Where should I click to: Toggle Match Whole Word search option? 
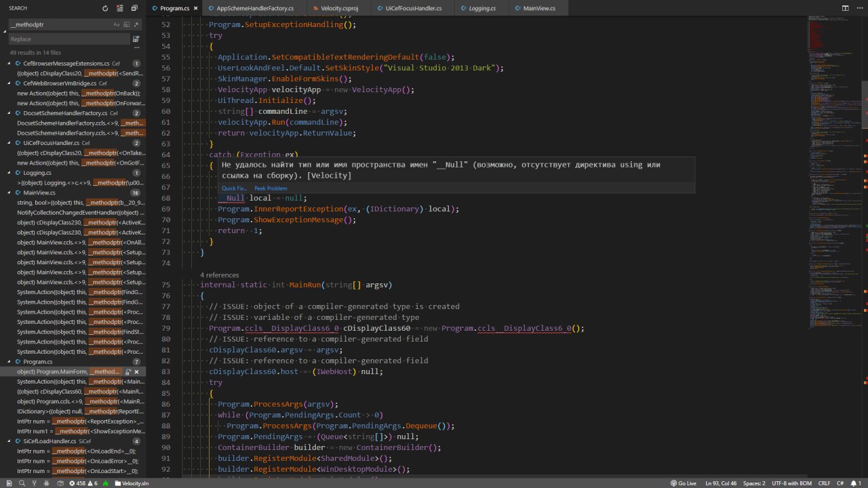tap(126, 24)
